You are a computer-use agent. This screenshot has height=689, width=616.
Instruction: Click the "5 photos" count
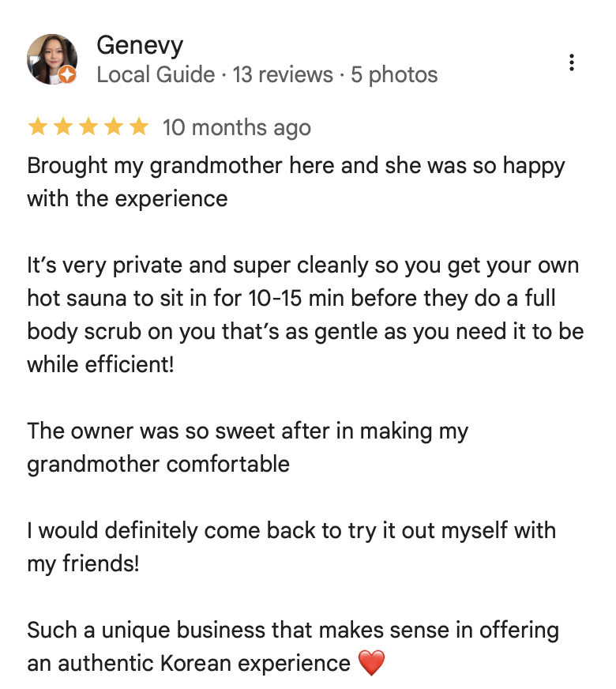coord(394,75)
